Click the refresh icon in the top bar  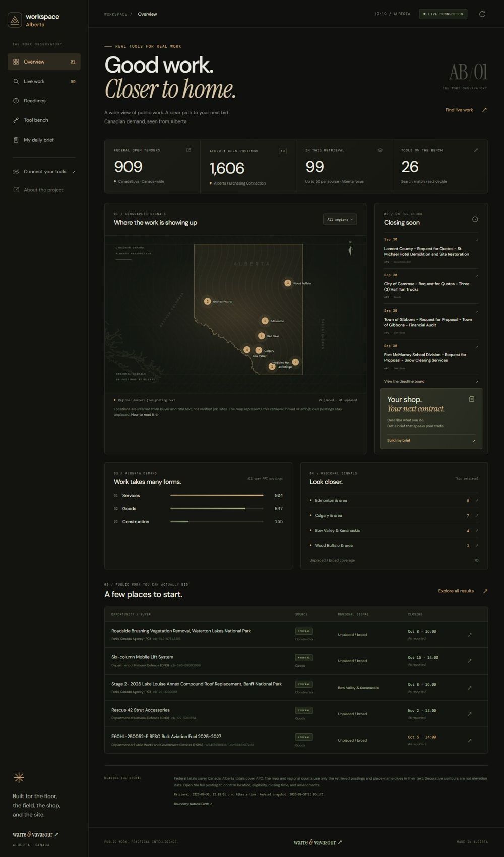(x=482, y=14)
